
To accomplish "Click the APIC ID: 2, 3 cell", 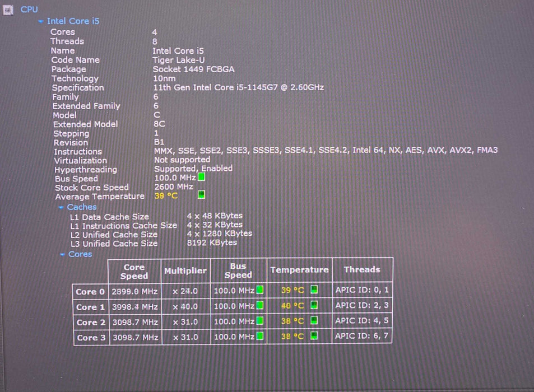I will click(362, 305).
